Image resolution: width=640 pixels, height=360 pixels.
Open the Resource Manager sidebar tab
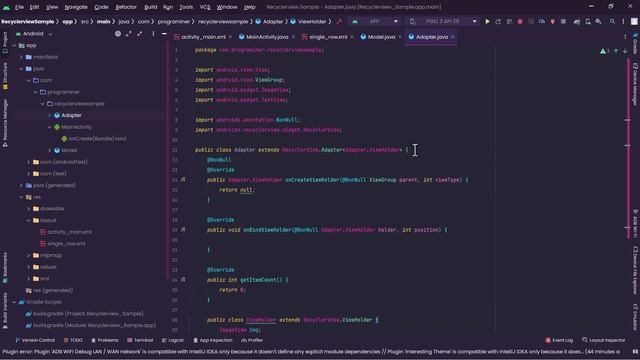coord(5,122)
